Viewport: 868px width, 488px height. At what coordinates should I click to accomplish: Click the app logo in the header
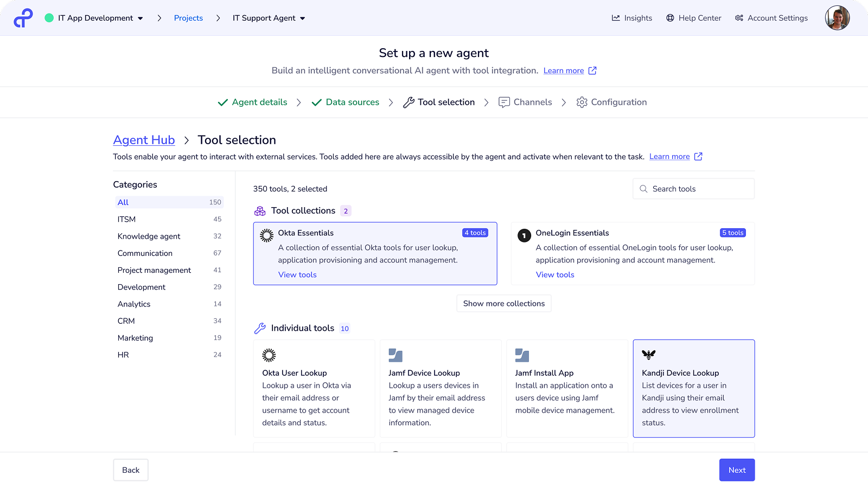23,18
